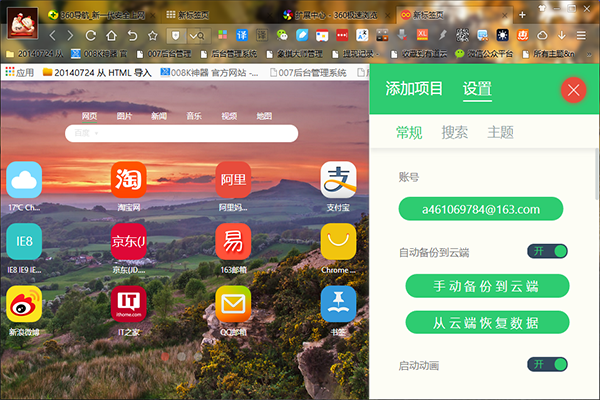Click the 手动备份到云端 button

pos(487,286)
